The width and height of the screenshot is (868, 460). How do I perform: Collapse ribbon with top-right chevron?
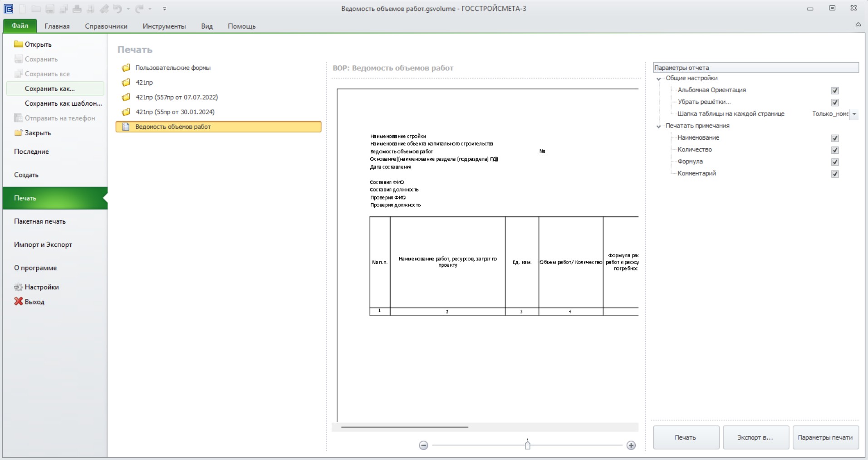click(858, 25)
